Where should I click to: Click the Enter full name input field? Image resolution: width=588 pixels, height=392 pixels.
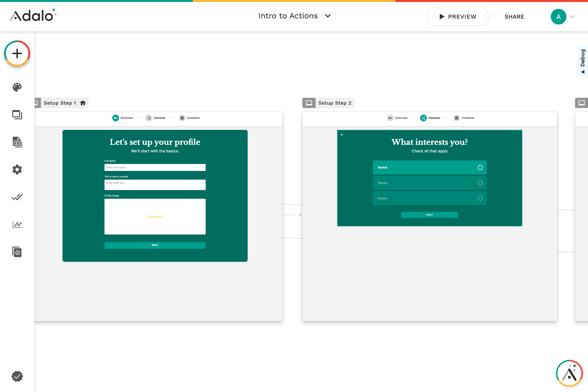click(x=155, y=167)
